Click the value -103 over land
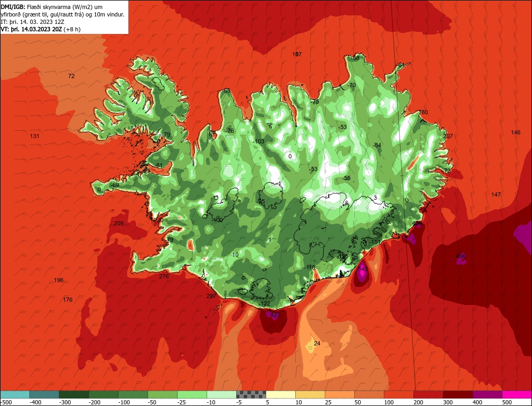The height and width of the screenshot is (406, 532). 259,141
